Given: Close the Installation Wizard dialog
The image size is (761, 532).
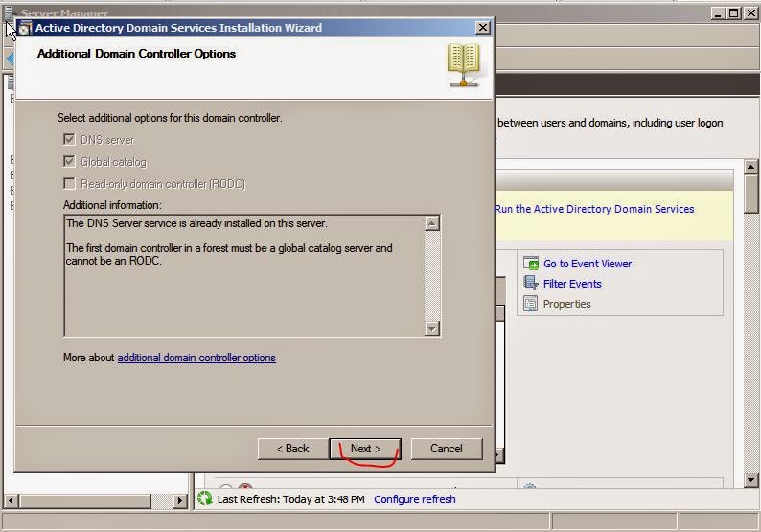Looking at the screenshot, I should pos(482,28).
